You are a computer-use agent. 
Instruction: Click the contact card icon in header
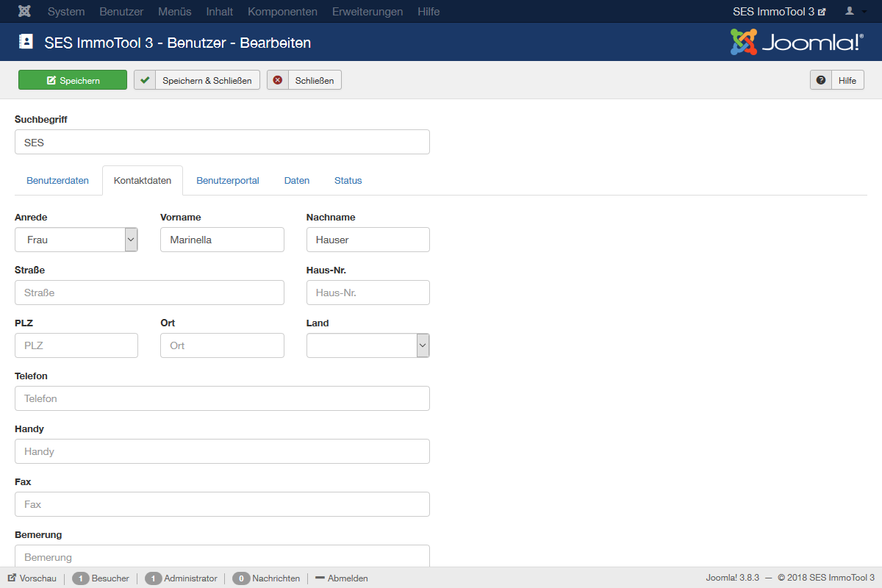tap(26, 42)
